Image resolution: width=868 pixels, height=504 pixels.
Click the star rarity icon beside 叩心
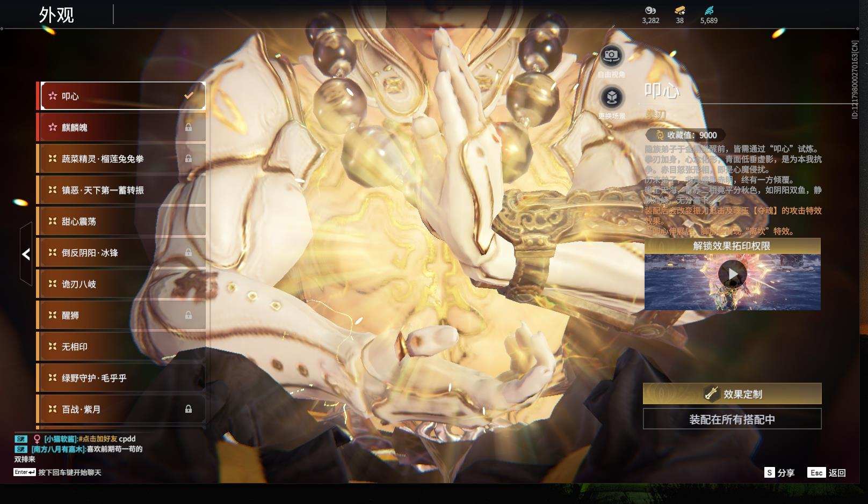coord(53,96)
